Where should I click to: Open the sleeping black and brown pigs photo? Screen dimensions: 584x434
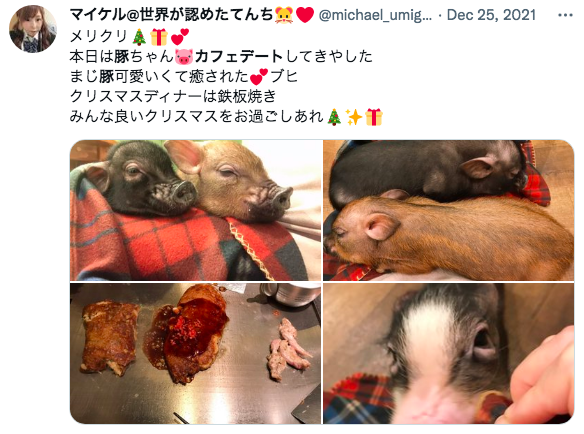point(448,210)
